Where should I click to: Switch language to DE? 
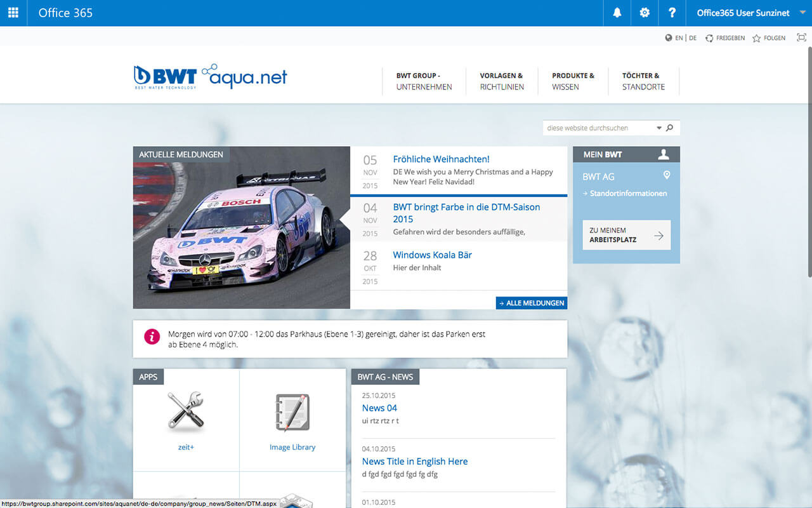(693, 38)
